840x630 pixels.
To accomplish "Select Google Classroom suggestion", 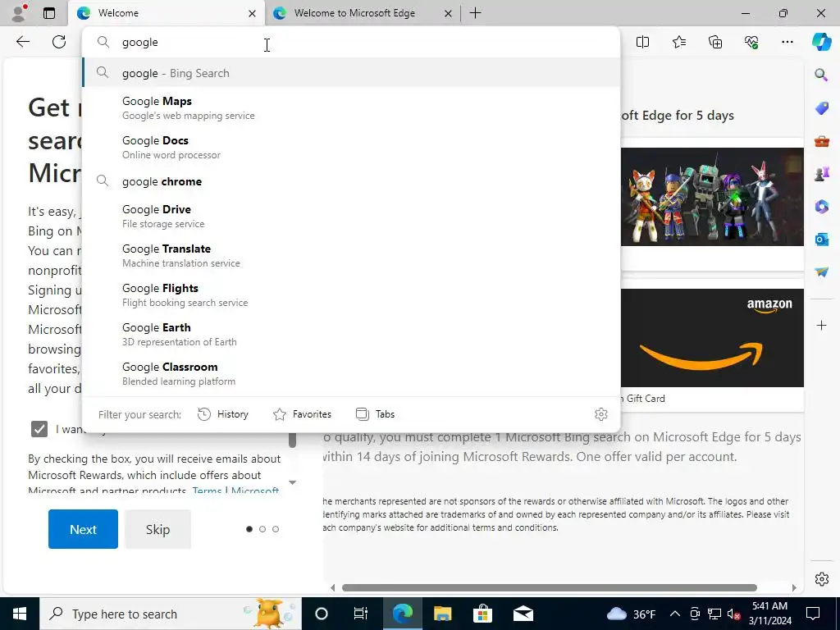I will [x=351, y=373].
